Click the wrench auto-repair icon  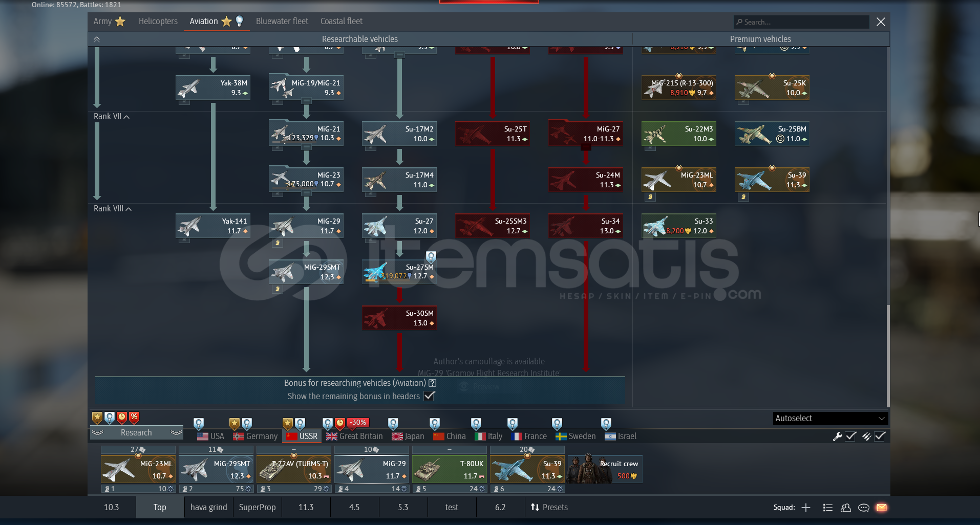point(838,436)
